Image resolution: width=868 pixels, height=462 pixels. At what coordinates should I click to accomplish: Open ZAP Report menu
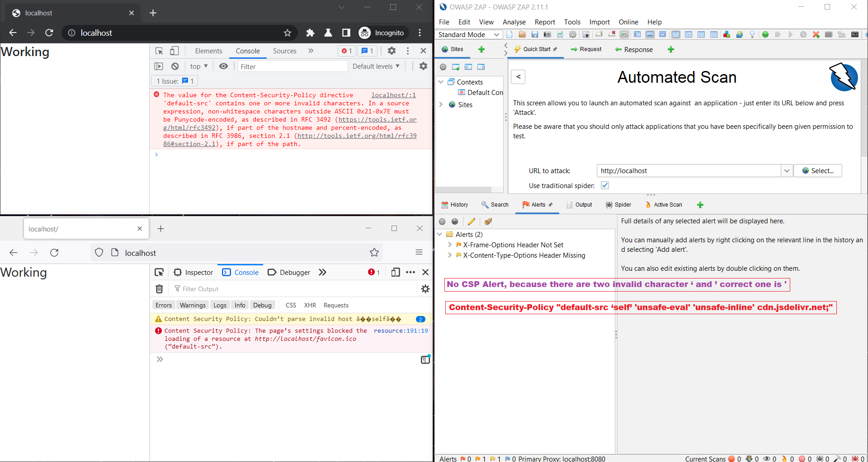[x=545, y=22]
